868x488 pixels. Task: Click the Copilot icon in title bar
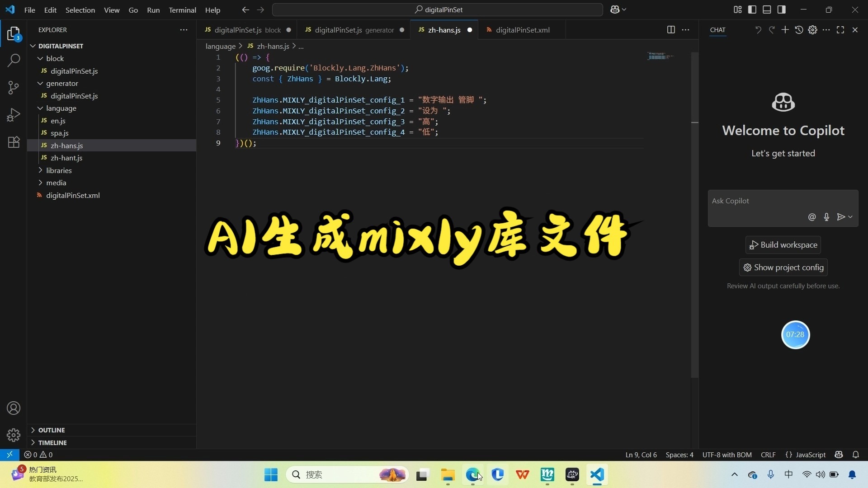pos(615,9)
